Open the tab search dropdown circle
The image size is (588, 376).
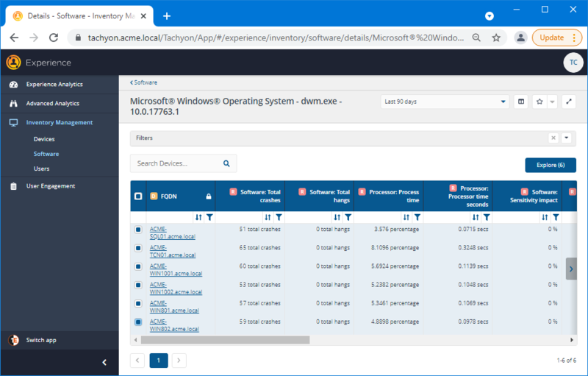(x=490, y=15)
